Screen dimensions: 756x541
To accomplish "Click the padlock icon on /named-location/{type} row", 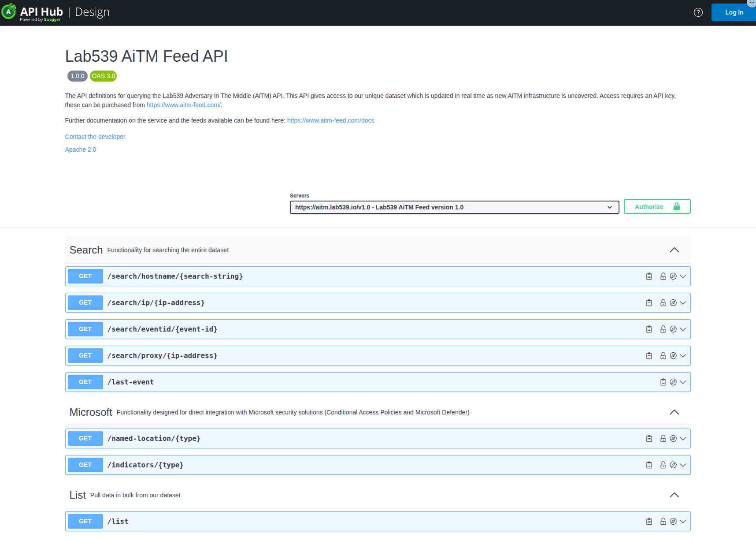I will click(x=663, y=439).
